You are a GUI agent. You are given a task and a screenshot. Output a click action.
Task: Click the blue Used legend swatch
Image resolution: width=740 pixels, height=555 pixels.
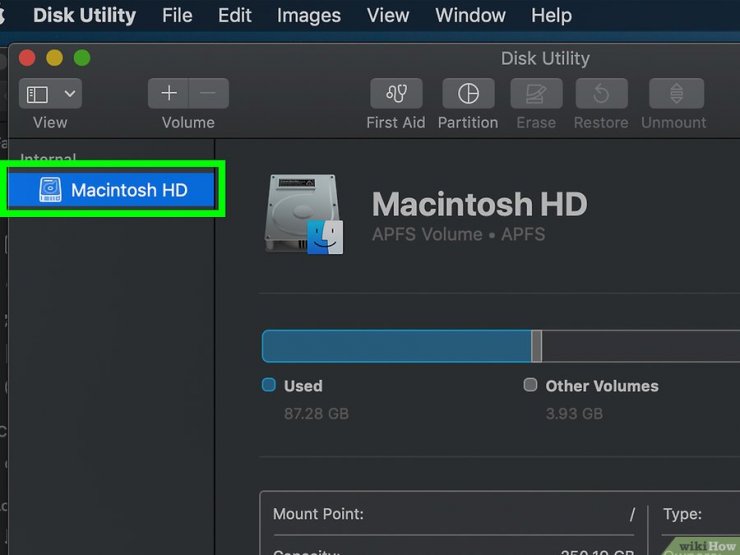coord(269,385)
